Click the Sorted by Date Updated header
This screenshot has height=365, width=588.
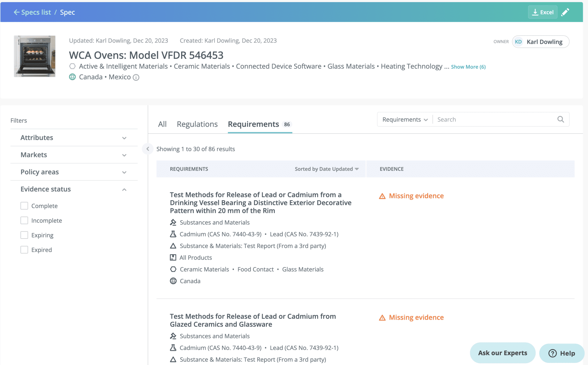click(x=326, y=169)
